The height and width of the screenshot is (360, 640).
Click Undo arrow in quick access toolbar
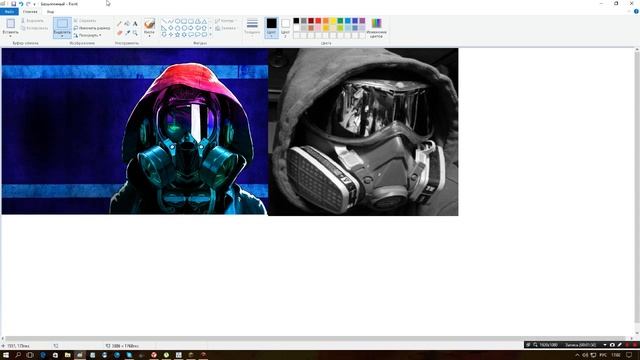tap(21, 4)
